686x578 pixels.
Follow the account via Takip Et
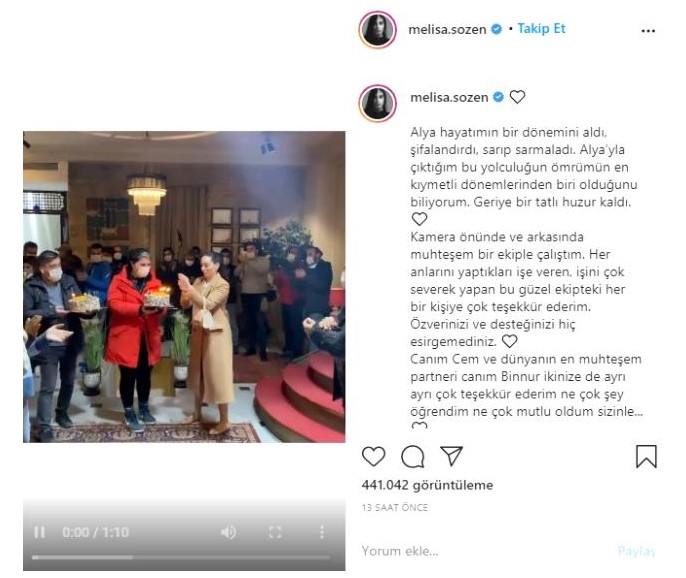coord(541,29)
